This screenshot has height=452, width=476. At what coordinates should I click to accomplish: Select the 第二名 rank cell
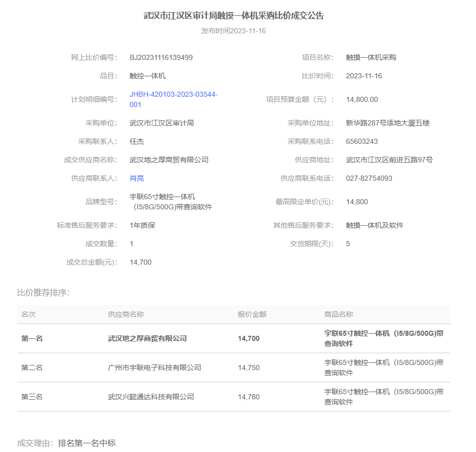coord(32,368)
